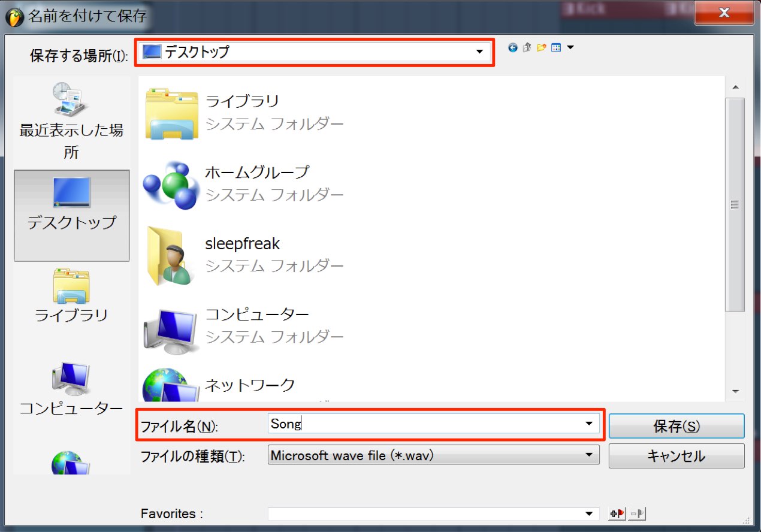Open the View menu dropdown arrow
Screen dimensions: 761x532
tap(570, 48)
